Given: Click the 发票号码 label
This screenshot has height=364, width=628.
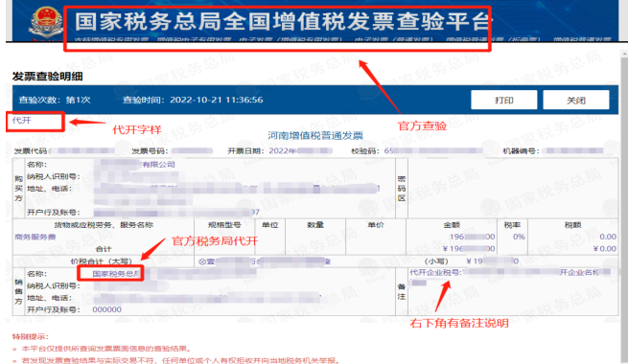Looking at the screenshot, I should tap(150, 150).
